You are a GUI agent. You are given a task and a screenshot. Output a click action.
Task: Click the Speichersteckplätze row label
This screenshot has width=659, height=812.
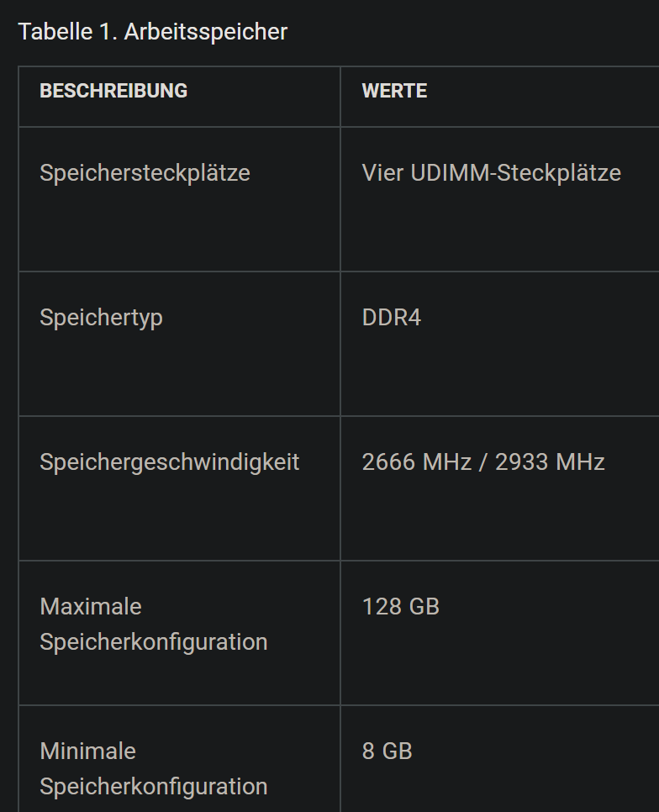click(145, 173)
